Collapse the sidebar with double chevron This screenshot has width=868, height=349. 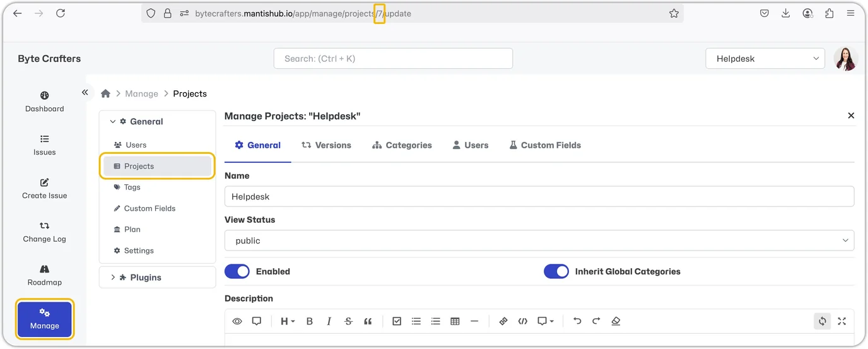[x=85, y=92]
